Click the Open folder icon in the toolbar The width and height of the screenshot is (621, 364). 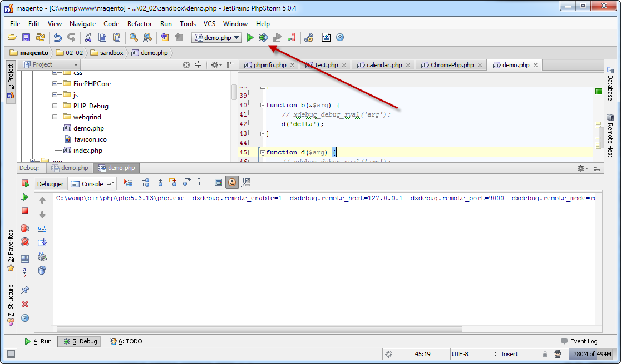click(x=12, y=38)
